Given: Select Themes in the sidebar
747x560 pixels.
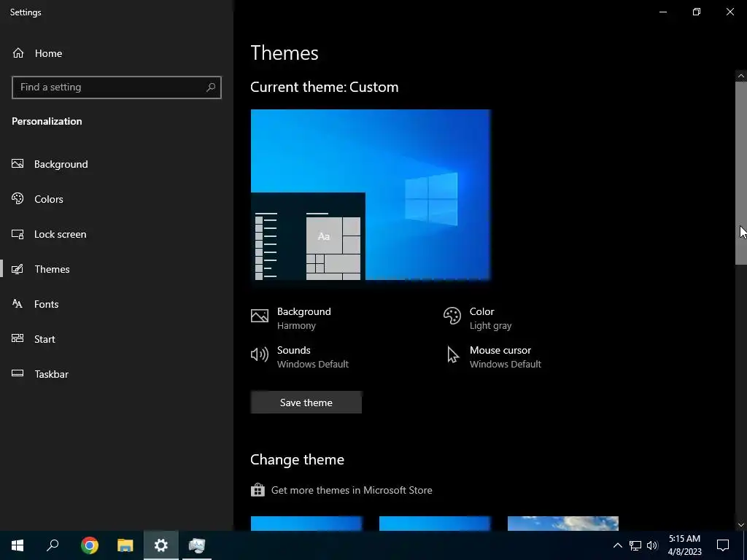Looking at the screenshot, I should click(x=52, y=269).
